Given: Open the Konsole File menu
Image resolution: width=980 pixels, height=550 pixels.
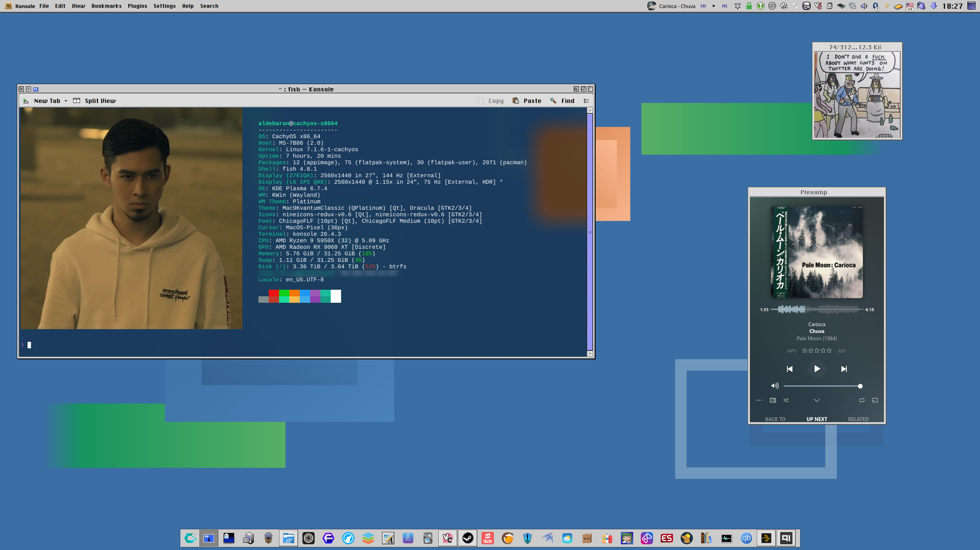Looking at the screenshot, I should point(44,6).
